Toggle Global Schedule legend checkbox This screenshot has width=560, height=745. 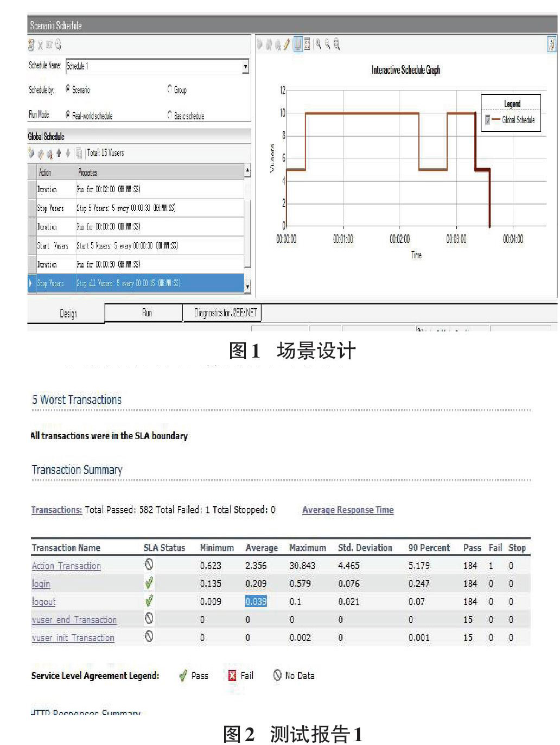pyautogui.click(x=488, y=120)
